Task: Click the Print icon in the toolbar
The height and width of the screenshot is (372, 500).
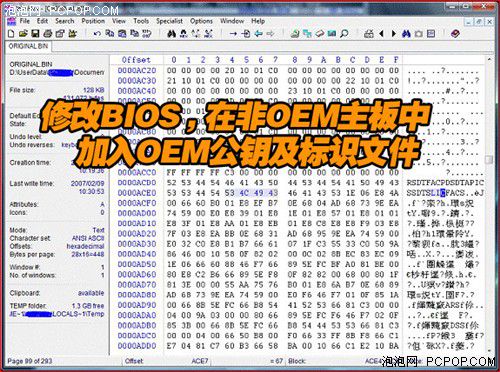Action: tap(48, 34)
